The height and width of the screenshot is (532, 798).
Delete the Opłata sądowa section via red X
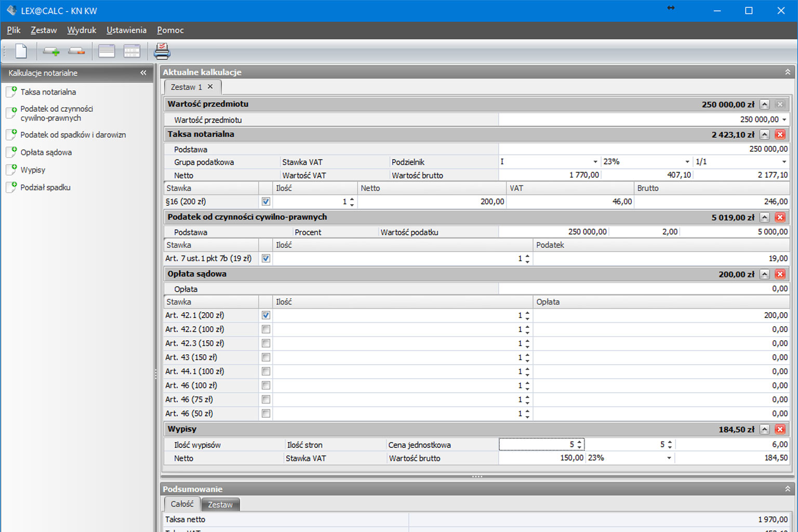tap(780, 274)
